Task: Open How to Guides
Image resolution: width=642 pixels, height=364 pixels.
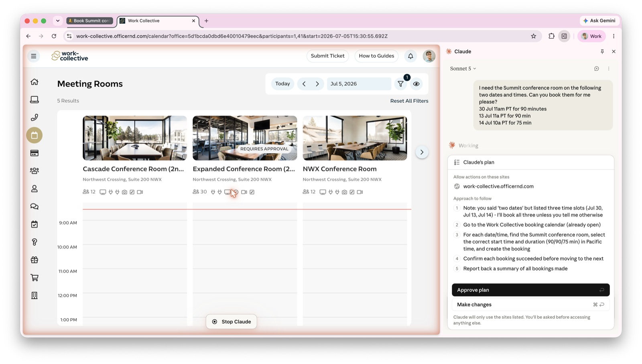Action: pos(376,56)
